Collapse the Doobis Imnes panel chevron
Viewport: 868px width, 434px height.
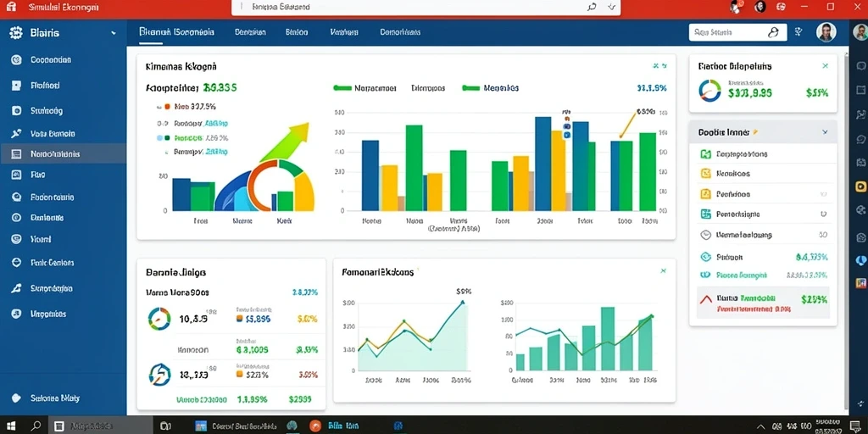(825, 132)
